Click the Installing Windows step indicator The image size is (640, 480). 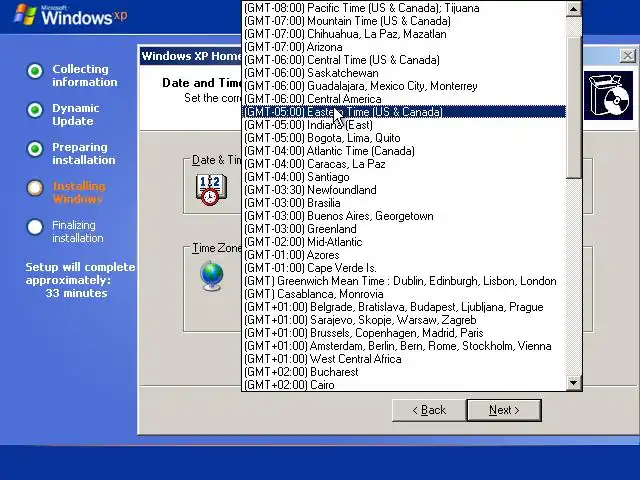[x=35, y=188]
